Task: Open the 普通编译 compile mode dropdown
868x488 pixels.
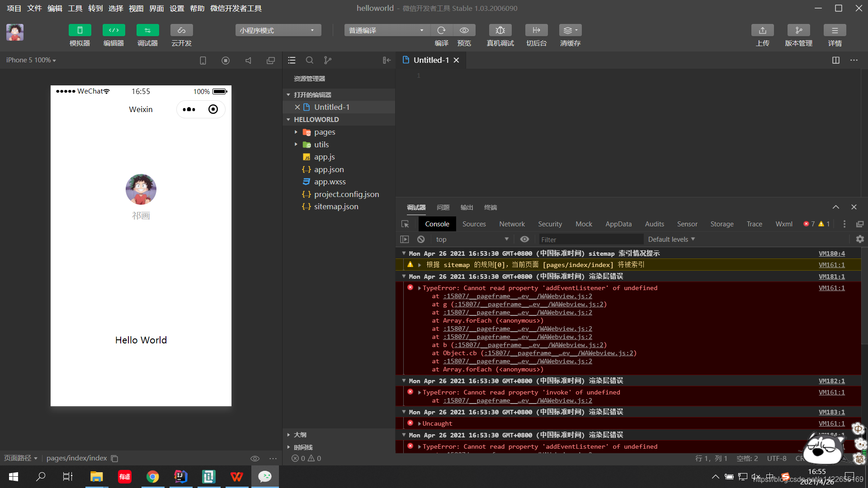Action: coord(387,30)
